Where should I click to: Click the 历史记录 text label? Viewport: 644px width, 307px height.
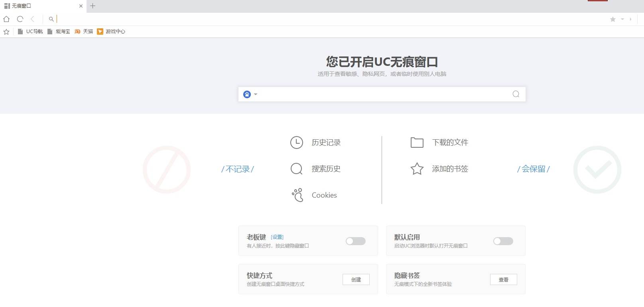coord(326,143)
